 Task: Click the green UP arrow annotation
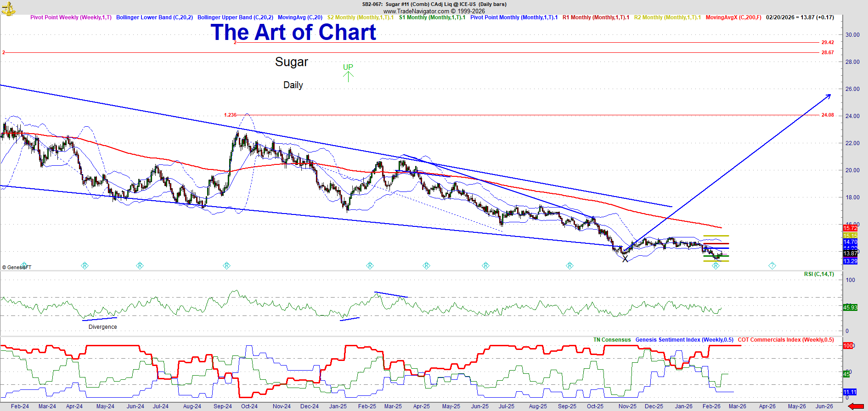[x=348, y=73]
